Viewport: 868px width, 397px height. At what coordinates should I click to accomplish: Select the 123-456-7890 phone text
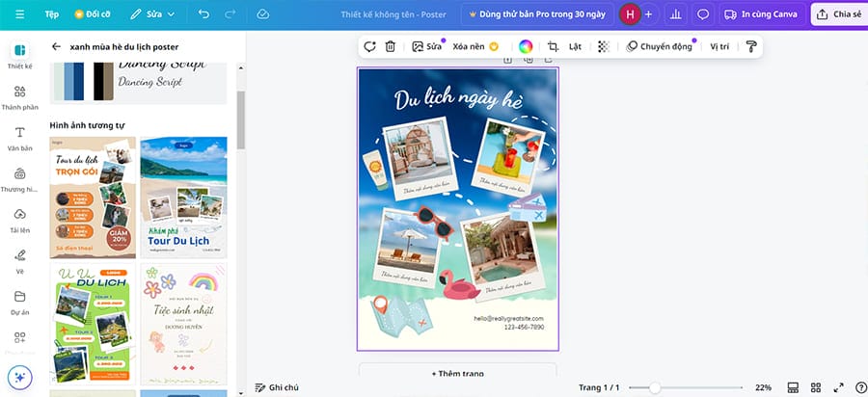[x=524, y=328]
